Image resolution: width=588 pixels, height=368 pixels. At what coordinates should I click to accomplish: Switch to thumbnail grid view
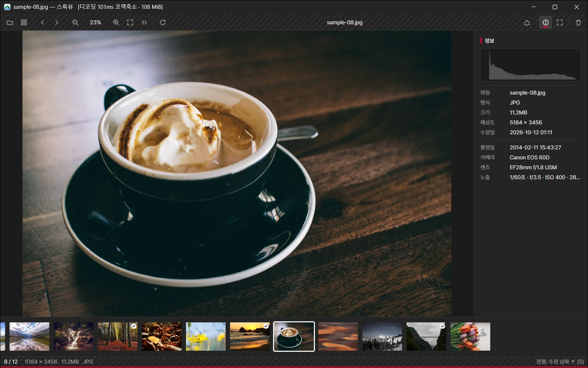[x=24, y=22]
